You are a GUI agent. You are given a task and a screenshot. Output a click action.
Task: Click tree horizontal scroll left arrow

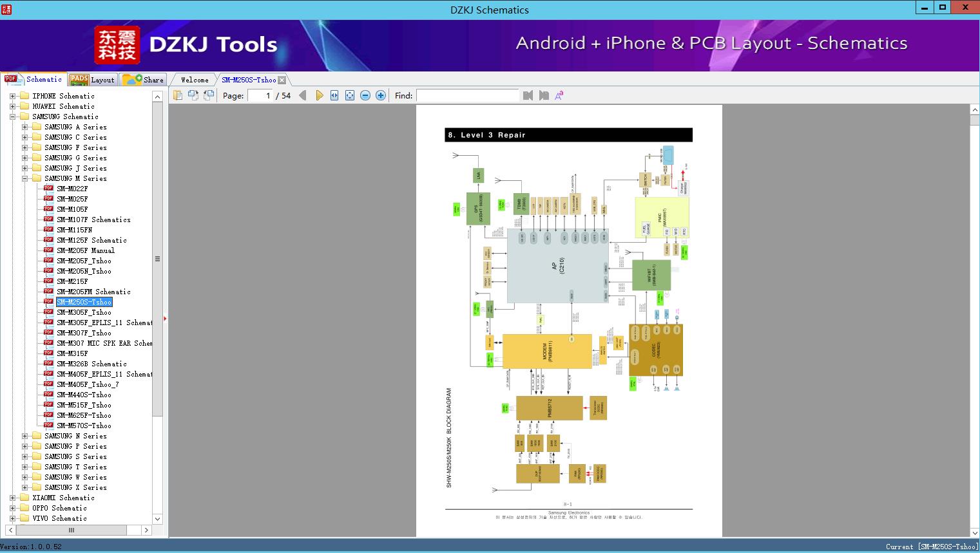tap(11, 530)
